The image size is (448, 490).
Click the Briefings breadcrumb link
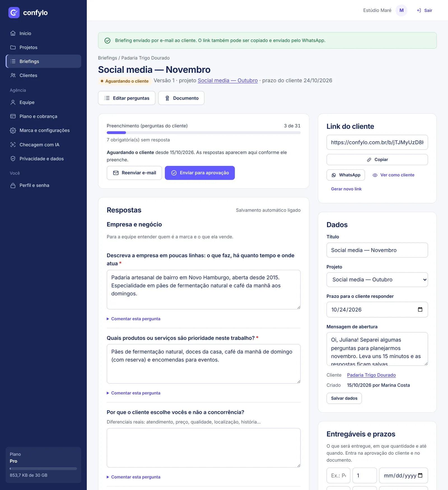click(x=108, y=58)
